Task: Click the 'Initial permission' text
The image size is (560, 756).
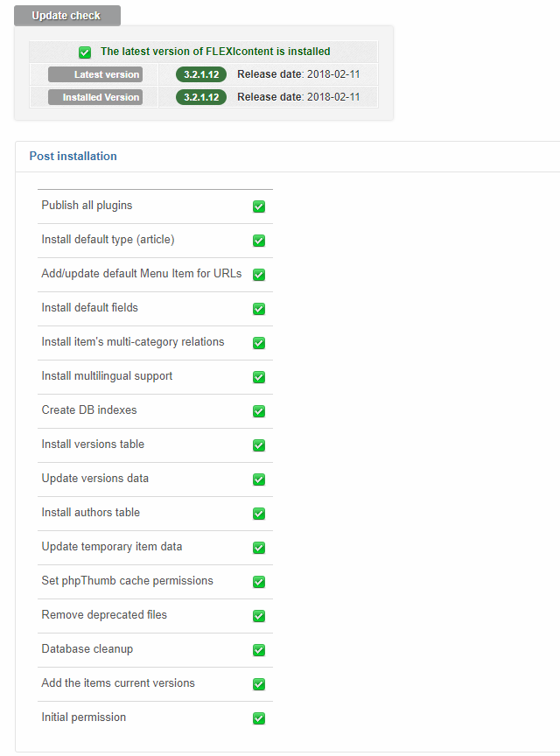Action: point(83,717)
